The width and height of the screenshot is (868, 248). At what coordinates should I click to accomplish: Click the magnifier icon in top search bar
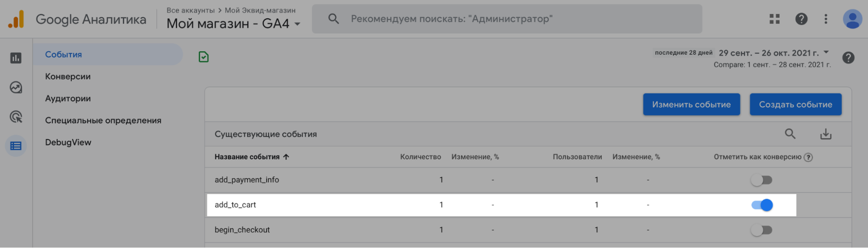pos(333,19)
